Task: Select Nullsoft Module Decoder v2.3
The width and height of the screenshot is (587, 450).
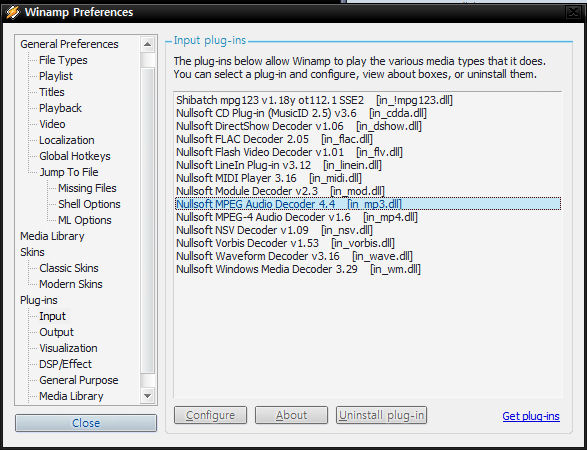Action: [x=368, y=191]
